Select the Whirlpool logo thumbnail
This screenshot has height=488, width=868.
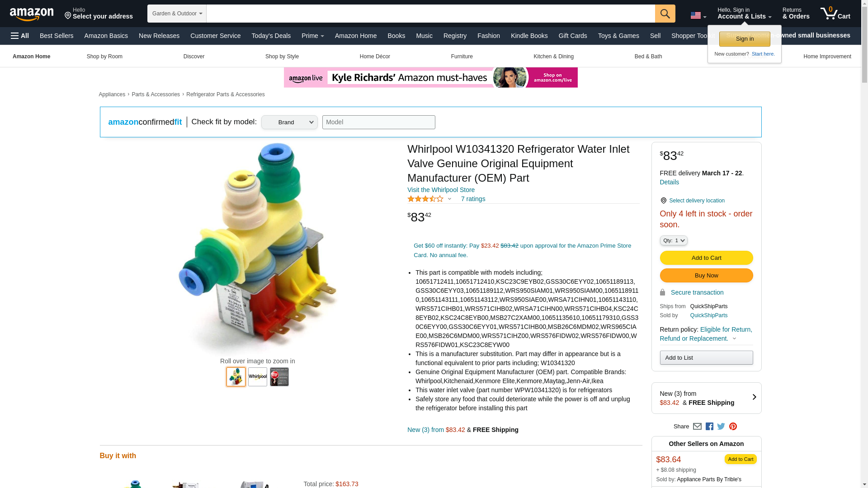tap(258, 377)
